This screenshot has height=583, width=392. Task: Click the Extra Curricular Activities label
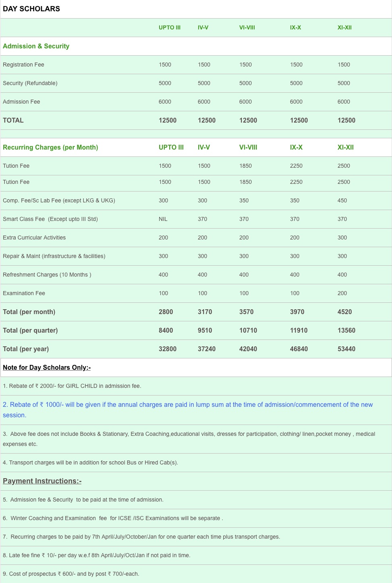click(34, 238)
